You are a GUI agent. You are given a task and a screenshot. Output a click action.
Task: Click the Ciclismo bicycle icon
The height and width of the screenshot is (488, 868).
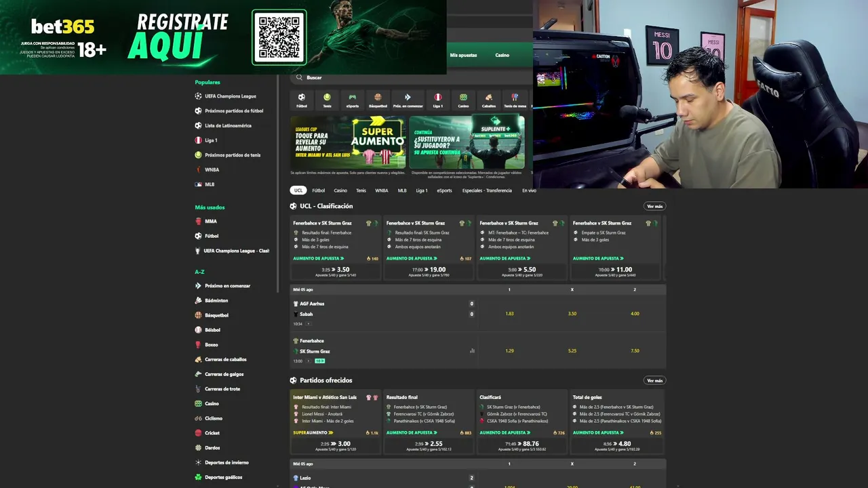pos(199,418)
